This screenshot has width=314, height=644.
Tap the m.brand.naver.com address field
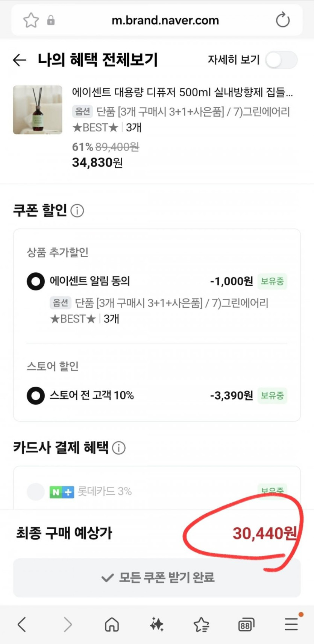point(165,20)
